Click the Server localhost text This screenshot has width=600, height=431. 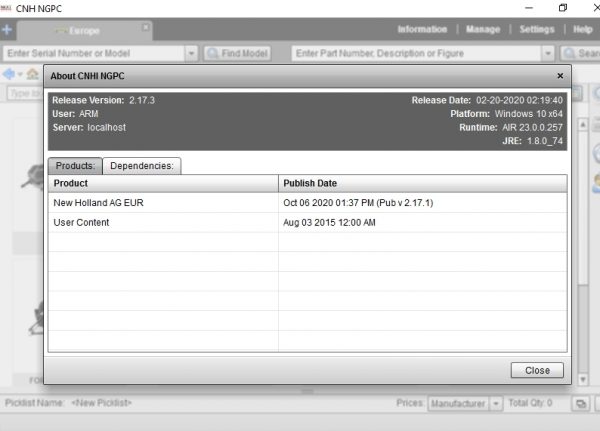click(89, 127)
